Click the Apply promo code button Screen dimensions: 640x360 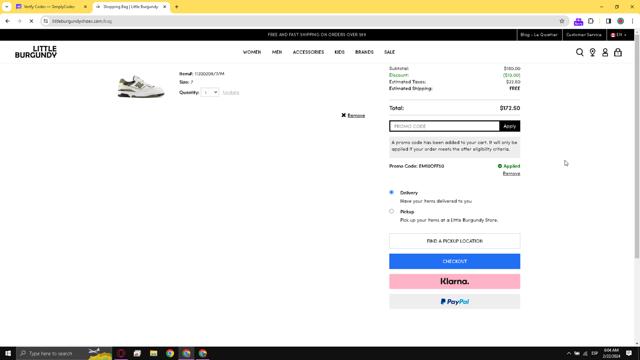(x=509, y=126)
